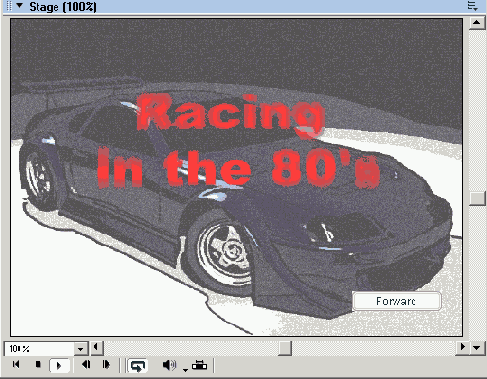Click the horizontal scrollbar thumb
487x379 pixels.
[285, 348]
